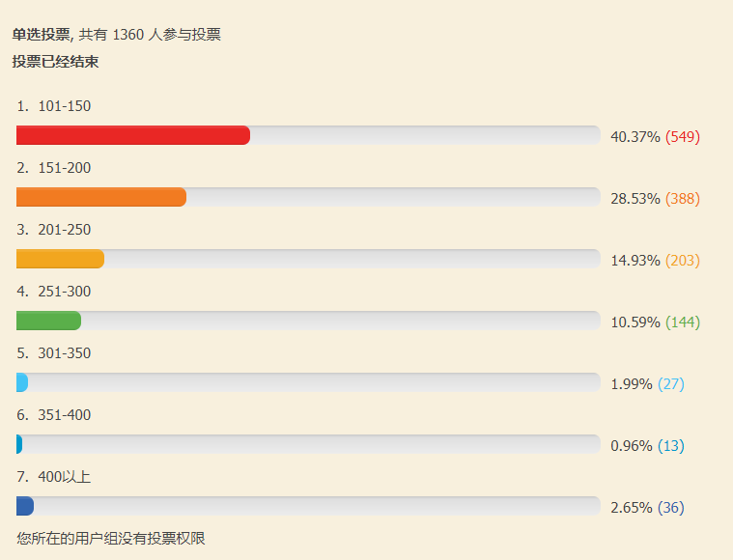This screenshot has height=560, width=733.
Task: Click the option label 1. 101-150
Action: click(x=54, y=106)
